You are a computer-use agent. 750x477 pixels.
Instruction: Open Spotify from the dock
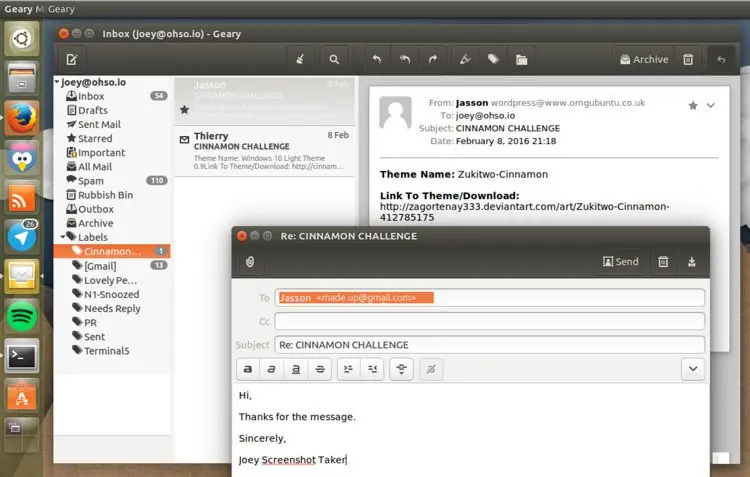point(22,316)
